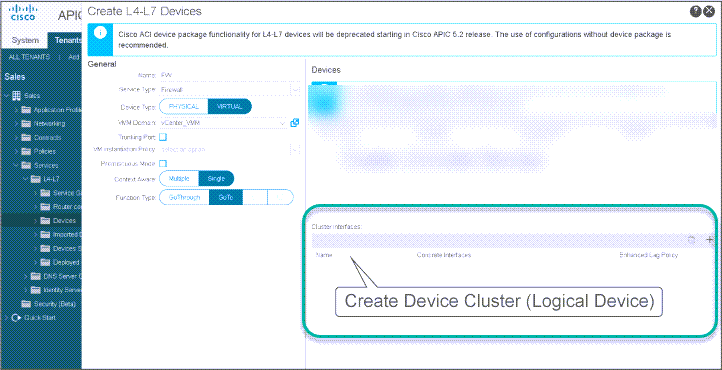Set Context Aware to Multiple

tap(179, 179)
